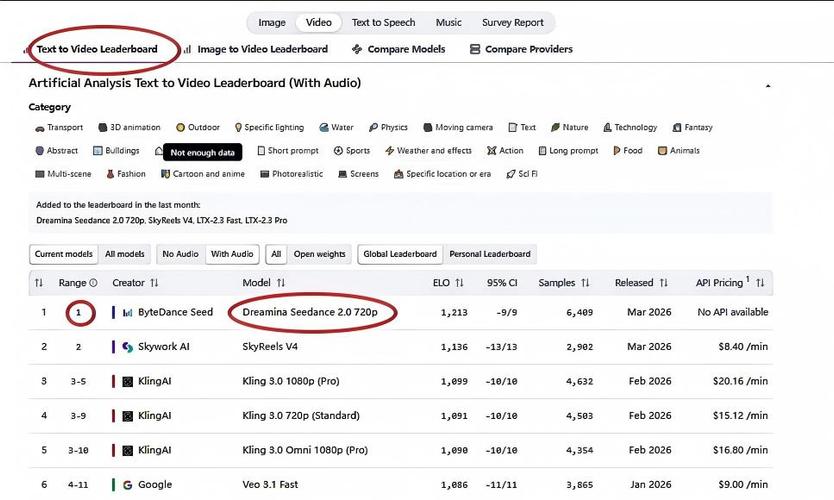Click the Range column info icon
834x500 pixels.
[x=93, y=283]
